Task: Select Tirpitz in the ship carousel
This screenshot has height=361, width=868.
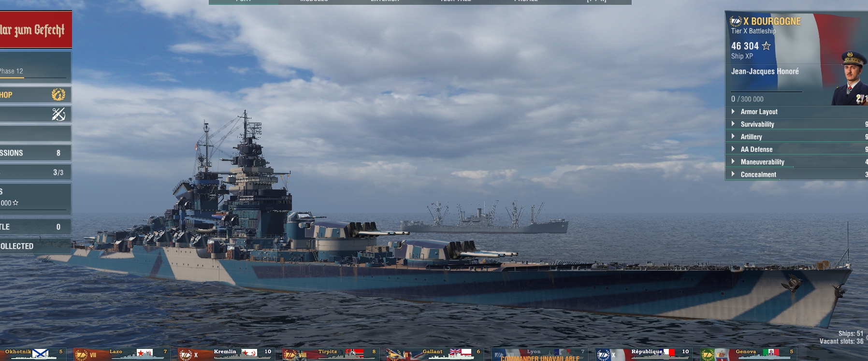Action: (x=330, y=354)
